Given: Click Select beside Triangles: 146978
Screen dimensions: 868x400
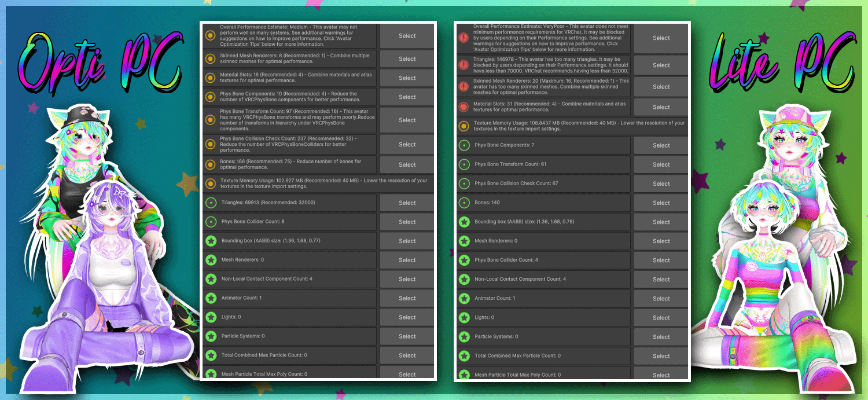Looking at the screenshot, I should point(661,65).
